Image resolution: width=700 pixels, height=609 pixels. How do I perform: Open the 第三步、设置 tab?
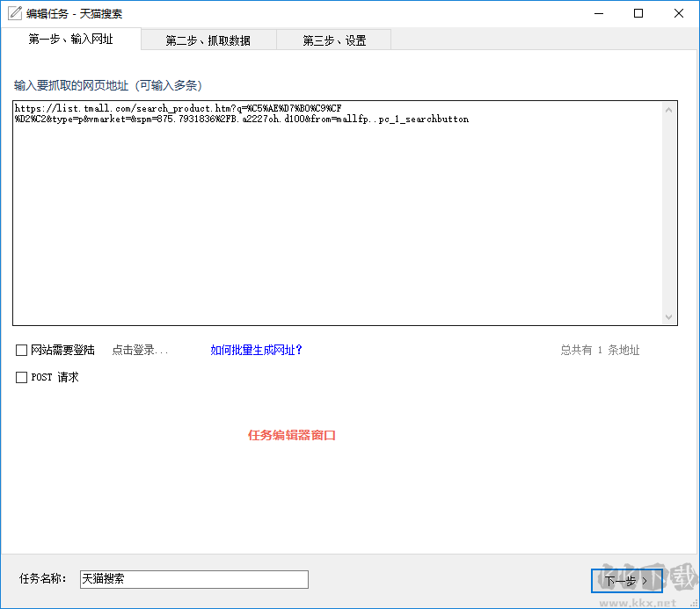pos(334,40)
